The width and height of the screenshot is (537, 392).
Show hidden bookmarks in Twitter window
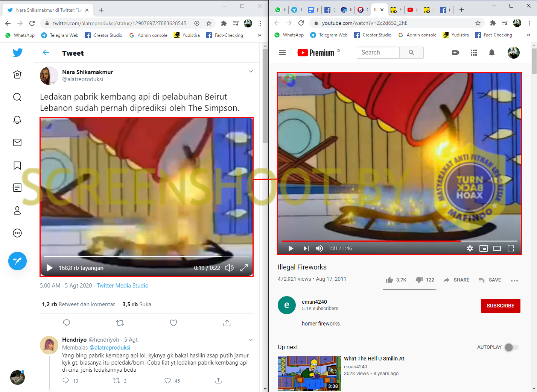pyautogui.click(x=259, y=35)
